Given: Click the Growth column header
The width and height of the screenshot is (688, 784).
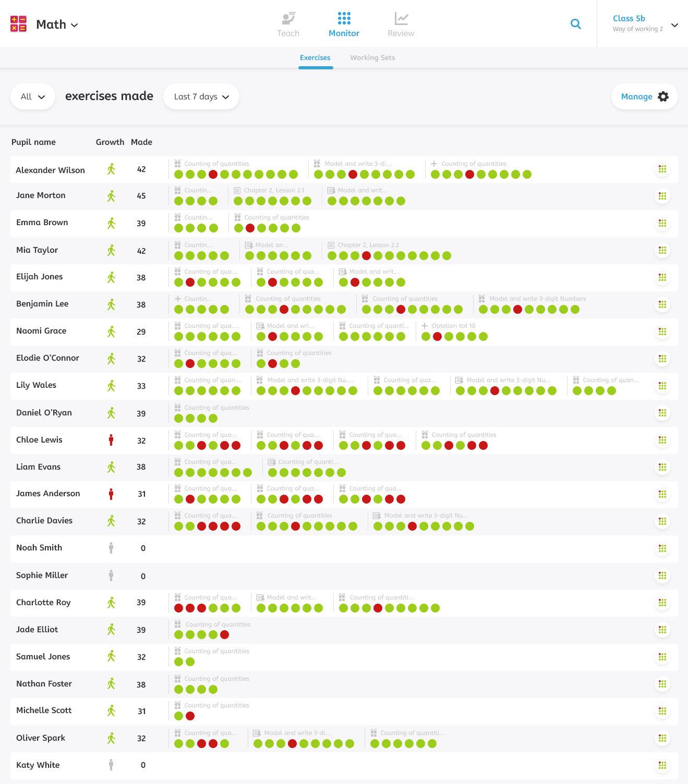Looking at the screenshot, I should pos(110,142).
